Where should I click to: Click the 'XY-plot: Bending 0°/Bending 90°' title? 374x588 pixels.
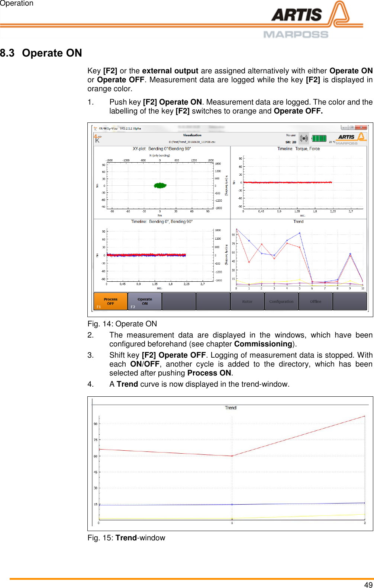point(162,149)
